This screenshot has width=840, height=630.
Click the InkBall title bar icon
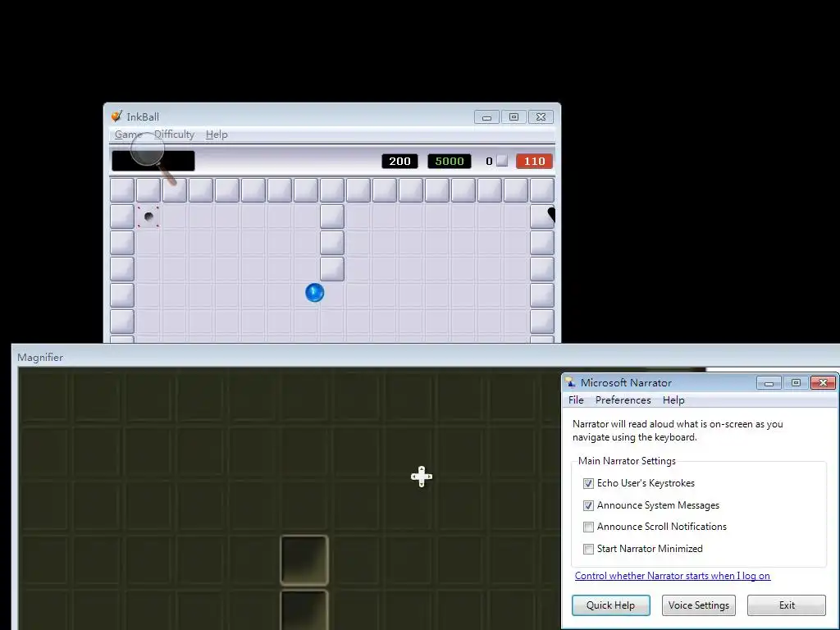click(x=116, y=116)
